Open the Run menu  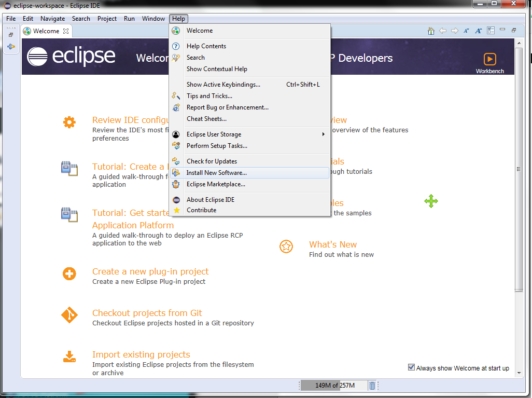129,19
